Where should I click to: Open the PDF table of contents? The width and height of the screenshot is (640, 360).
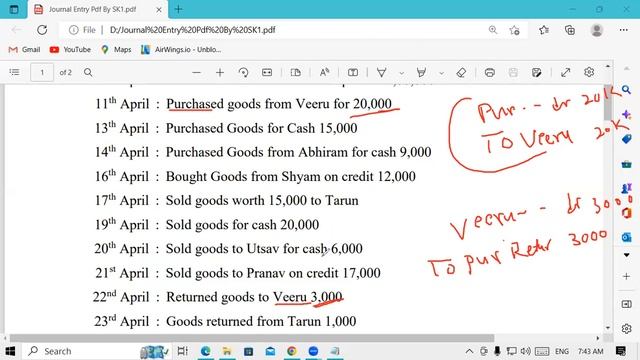click(x=14, y=72)
